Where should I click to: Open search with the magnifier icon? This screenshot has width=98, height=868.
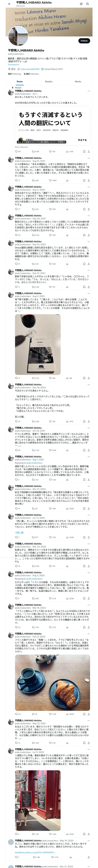point(88,4)
